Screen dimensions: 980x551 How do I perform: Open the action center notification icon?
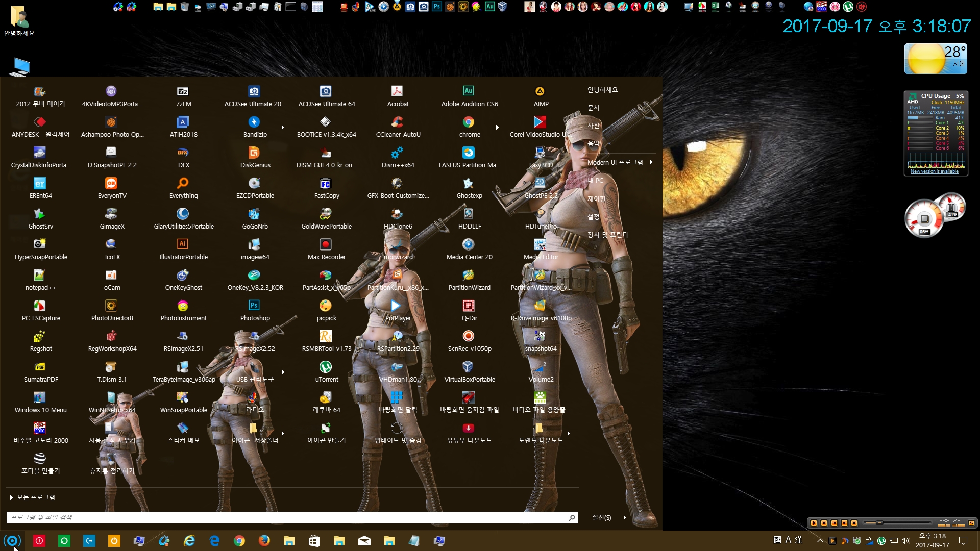(963, 541)
